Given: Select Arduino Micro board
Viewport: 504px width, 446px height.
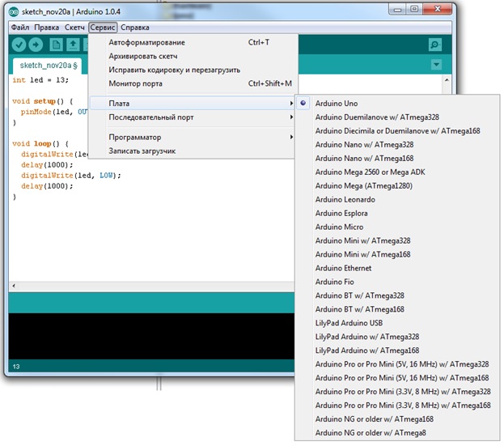Looking at the screenshot, I should [397, 227].
